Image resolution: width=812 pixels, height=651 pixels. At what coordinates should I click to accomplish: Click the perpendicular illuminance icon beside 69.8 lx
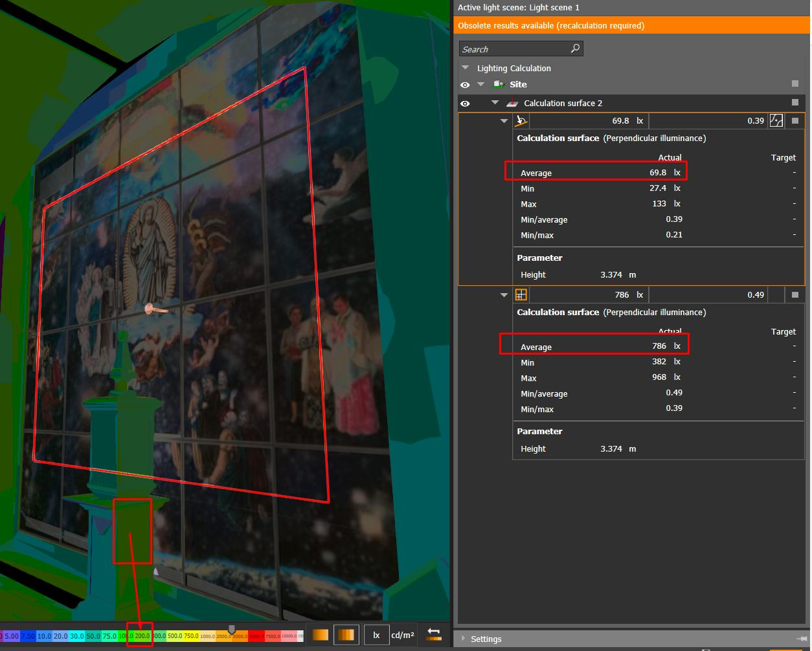click(x=521, y=120)
